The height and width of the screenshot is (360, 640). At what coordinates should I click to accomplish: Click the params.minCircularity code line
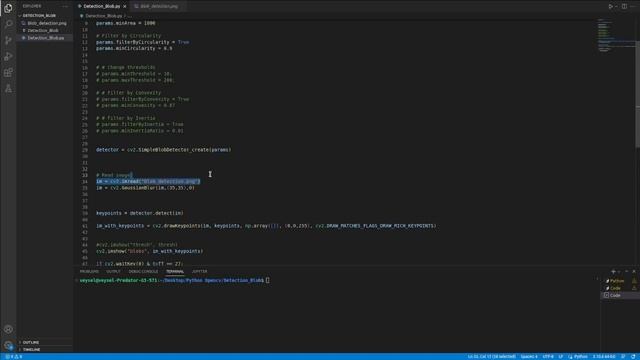click(x=134, y=48)
